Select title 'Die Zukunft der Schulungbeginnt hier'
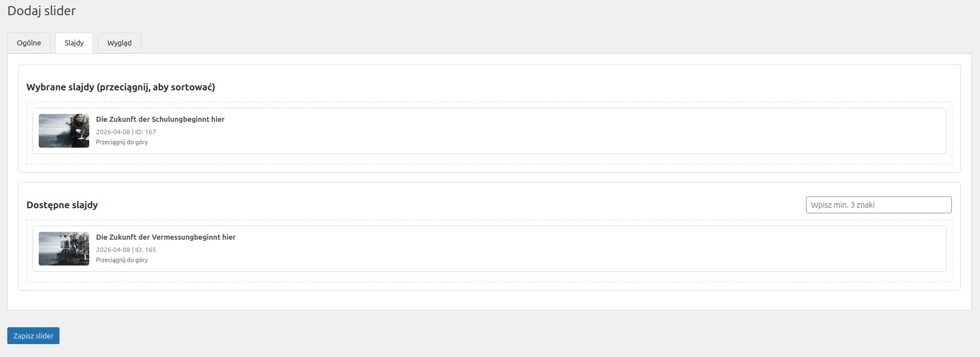The width and height of the screenshot is (980, 357). [x=160, y=120]
